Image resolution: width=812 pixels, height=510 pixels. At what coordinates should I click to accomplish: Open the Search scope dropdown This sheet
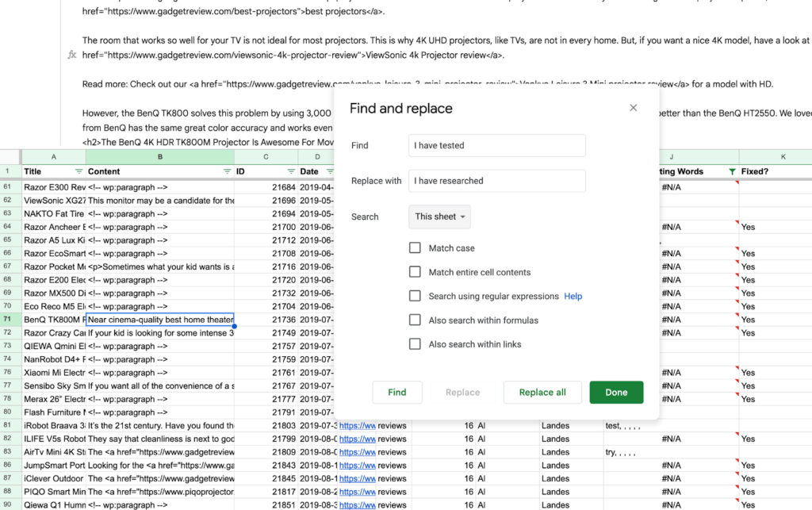(439, 217)
